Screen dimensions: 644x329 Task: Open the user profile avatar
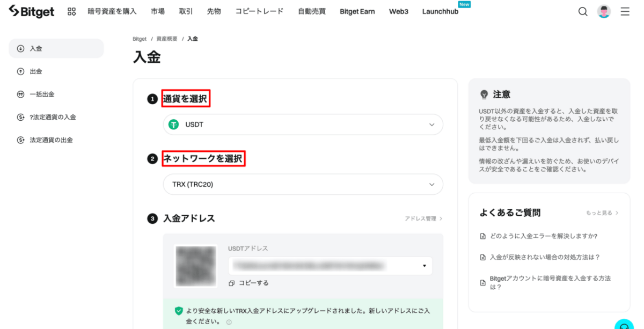(604, 11)
